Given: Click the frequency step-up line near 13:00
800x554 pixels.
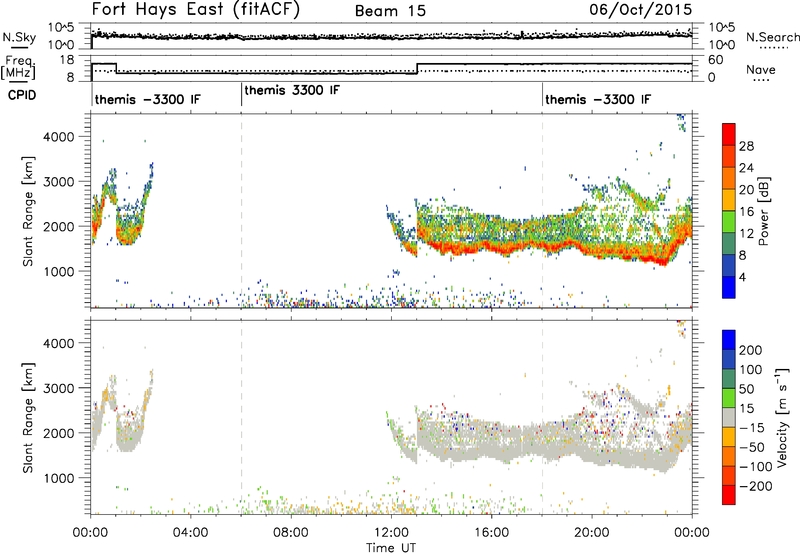Looking at the screenshot, I should pyautogui.click(x=417, y=69).
